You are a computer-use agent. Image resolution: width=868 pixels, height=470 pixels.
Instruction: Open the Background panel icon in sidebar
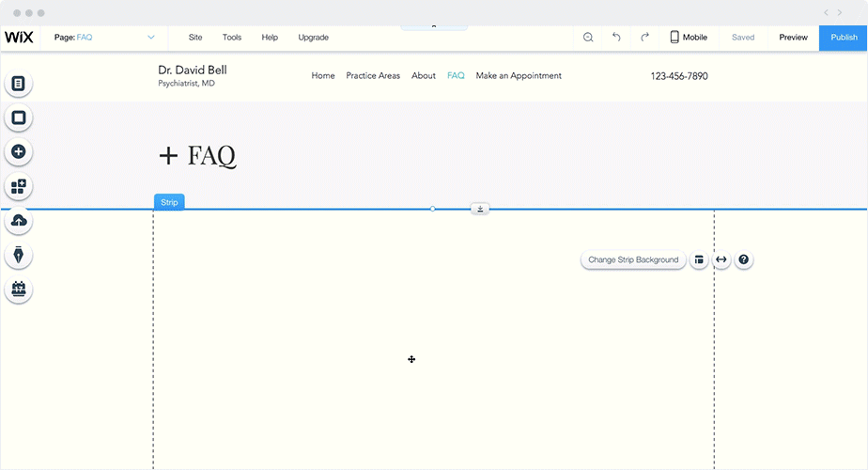click(x=18, y=117)
